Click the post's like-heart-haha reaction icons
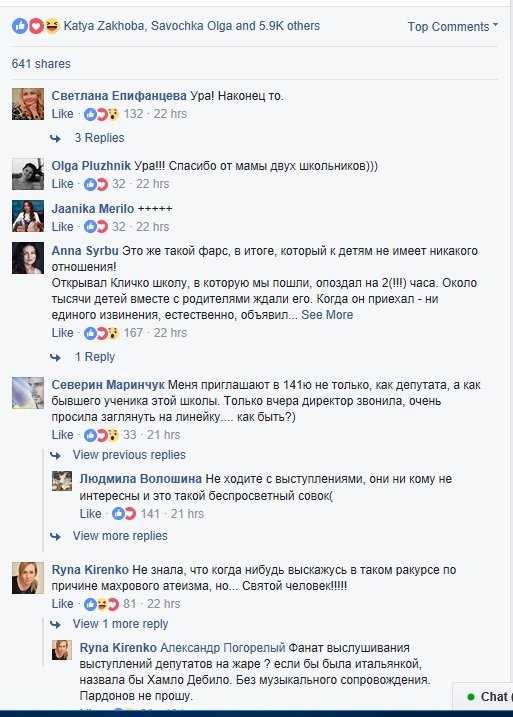 tap(36, 26)
